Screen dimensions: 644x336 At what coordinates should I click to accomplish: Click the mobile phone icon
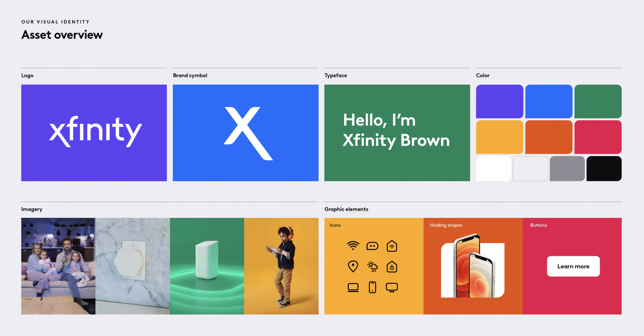click(372, 287)
